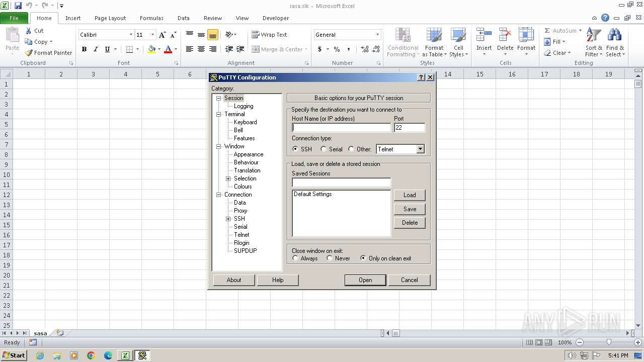644x362 pixels.
Task: Click Help button in PuTTY dialog
Action: click(x=278, y=280)
